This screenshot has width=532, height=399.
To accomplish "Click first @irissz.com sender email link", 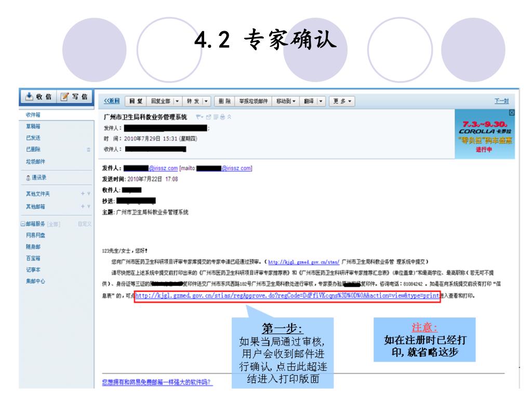I will 163,168.
